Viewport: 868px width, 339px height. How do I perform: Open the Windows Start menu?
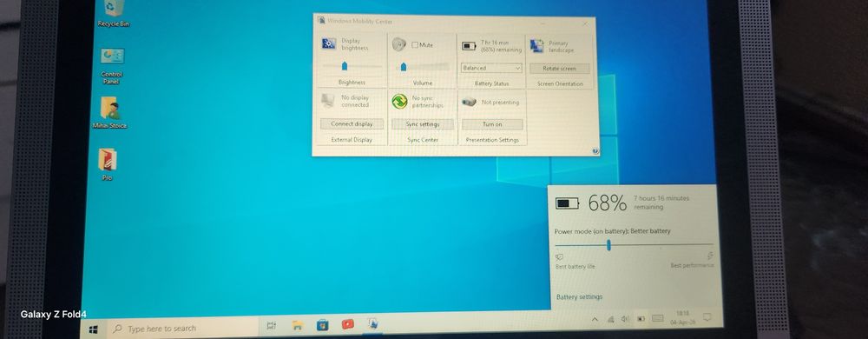point(93,329)
